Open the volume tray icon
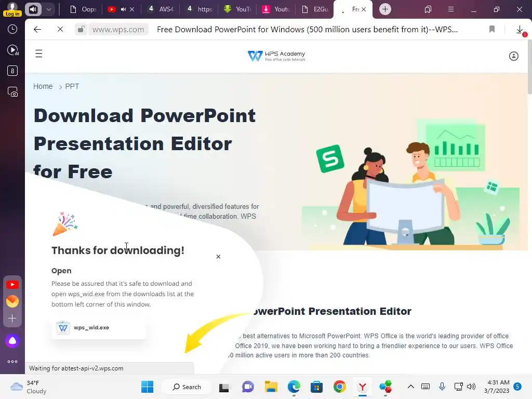 tap(471, 387)
